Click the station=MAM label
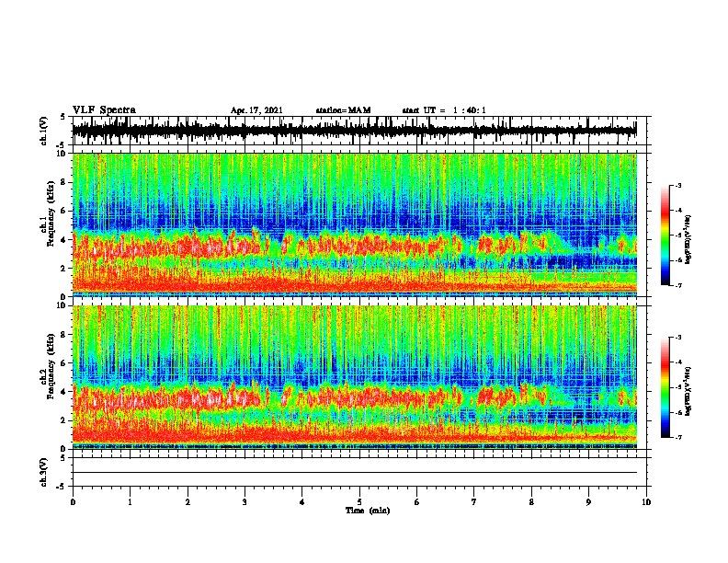 coord(343,110)
